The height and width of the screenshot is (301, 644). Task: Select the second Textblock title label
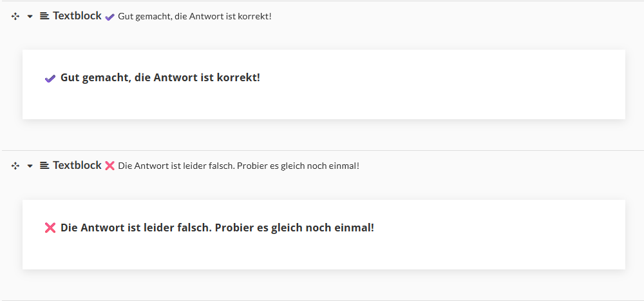[x=77, y=165]
